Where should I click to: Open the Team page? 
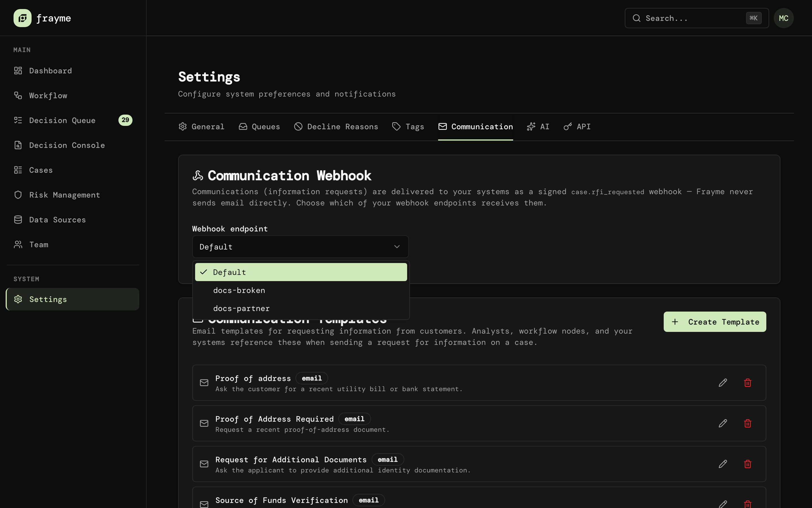coord(73,245)
